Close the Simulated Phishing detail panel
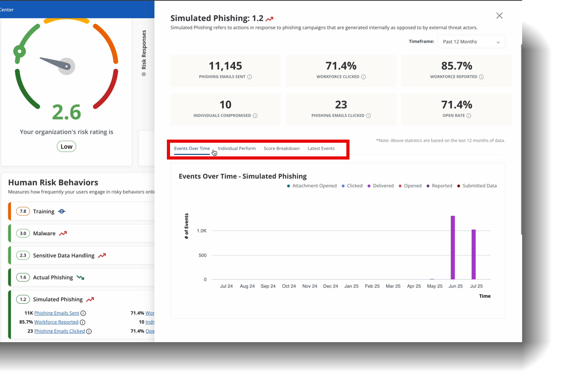Screen dimensions: 572x392 click(499, 16)
